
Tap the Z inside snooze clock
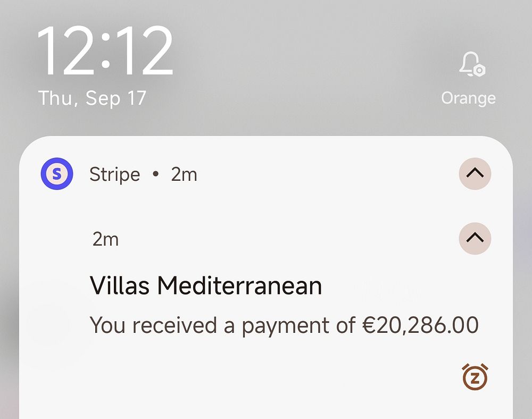click(475, 379)
